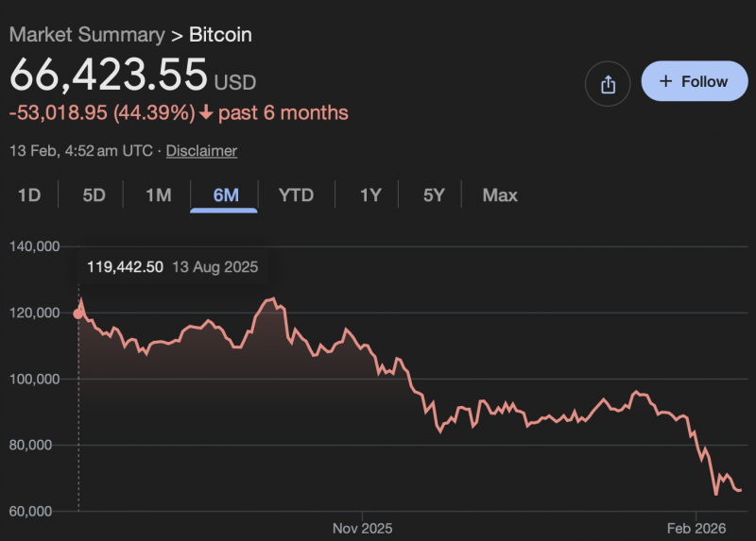Click the share icon button
The height and width of the screenshot is (541, 756).
tap(608, 82)
